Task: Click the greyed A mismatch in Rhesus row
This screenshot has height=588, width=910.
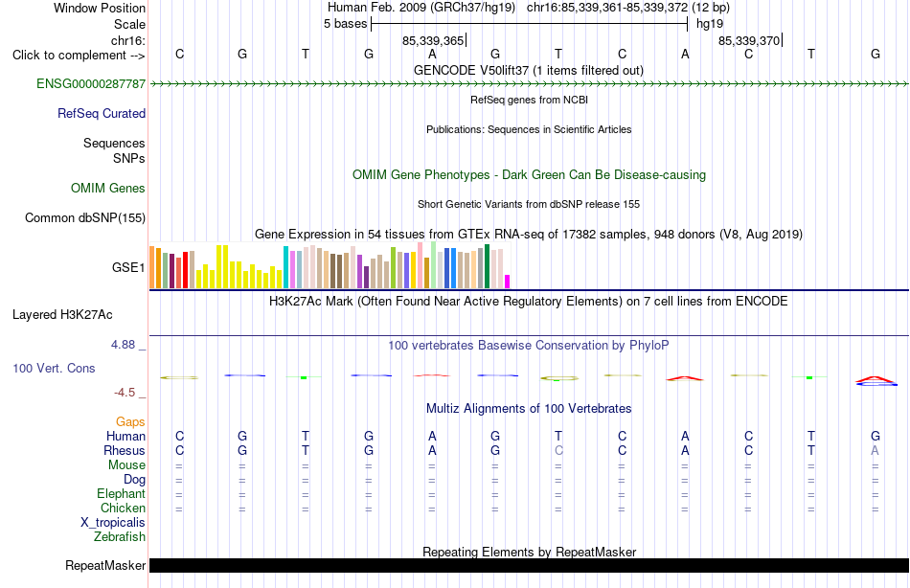Action: 876,451
